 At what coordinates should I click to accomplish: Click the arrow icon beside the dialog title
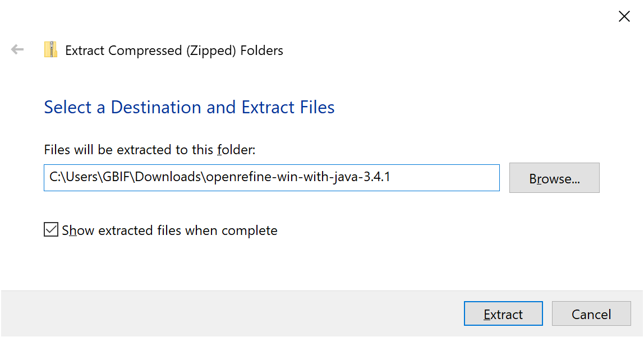17,49
